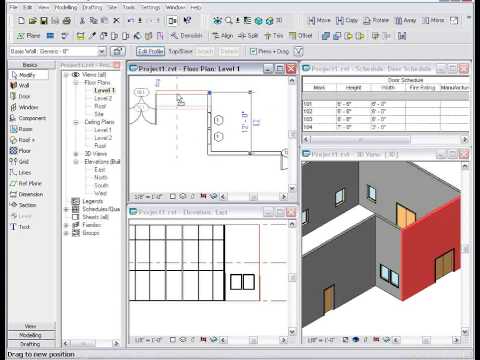The width and height of the screenshot is (480, 360).
Task: Click the Undo arrow icon
Action: [x=131, y=21]
